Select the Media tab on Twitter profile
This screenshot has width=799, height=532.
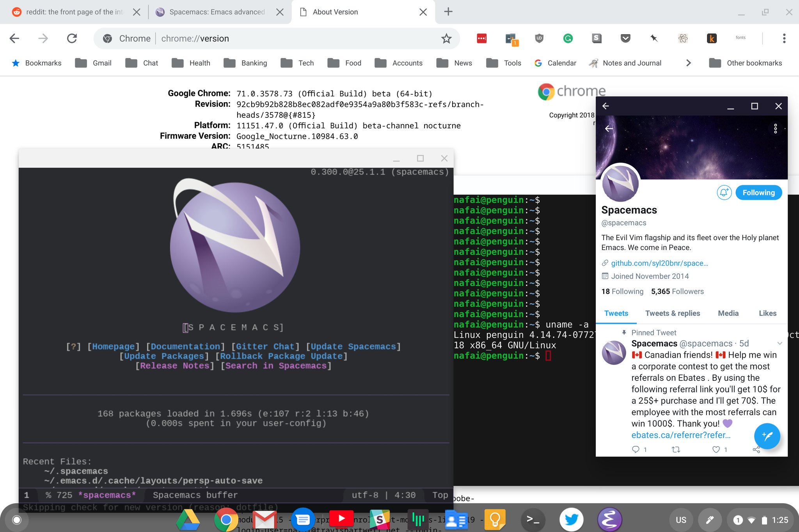[x=728, y=313]
